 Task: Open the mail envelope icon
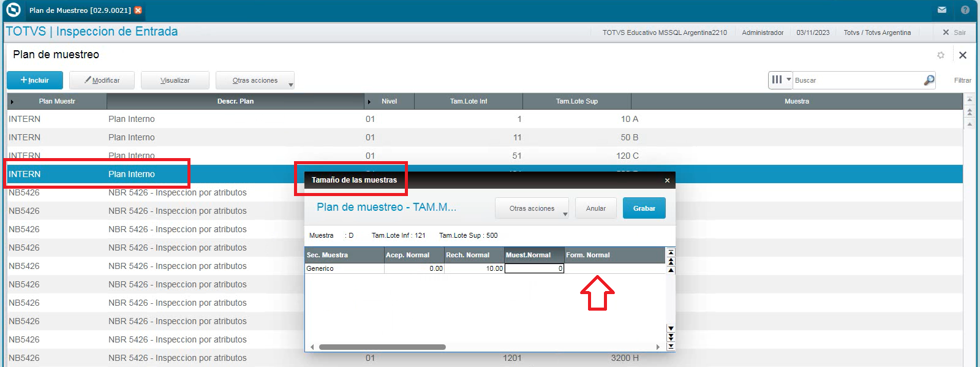coord(942,10)
